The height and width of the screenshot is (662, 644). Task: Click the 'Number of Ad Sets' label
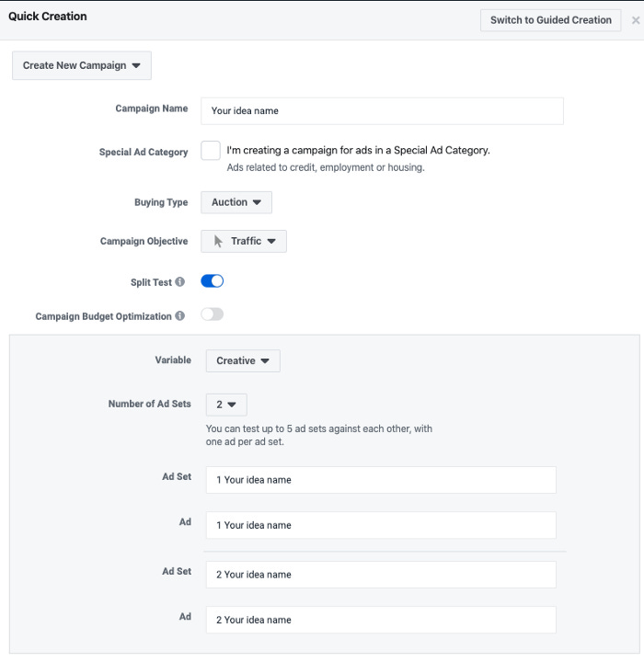click(x=150, y=404)
